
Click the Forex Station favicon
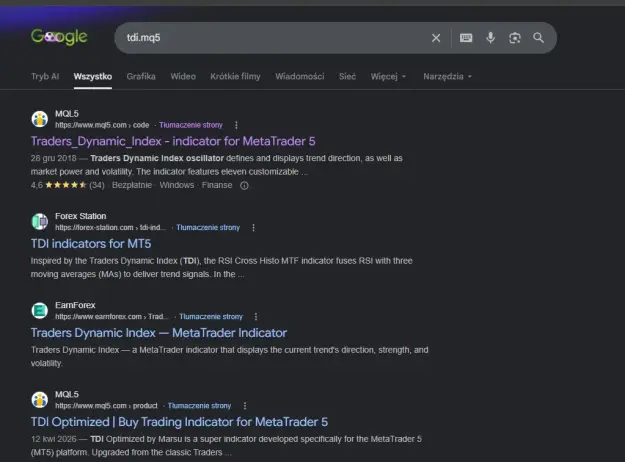(40, 221)
